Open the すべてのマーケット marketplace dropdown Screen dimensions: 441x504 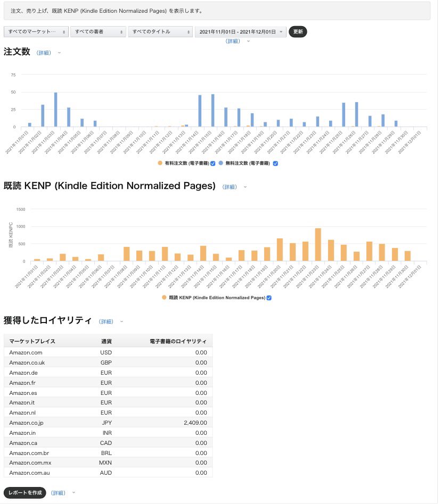(x=36, y=31)
